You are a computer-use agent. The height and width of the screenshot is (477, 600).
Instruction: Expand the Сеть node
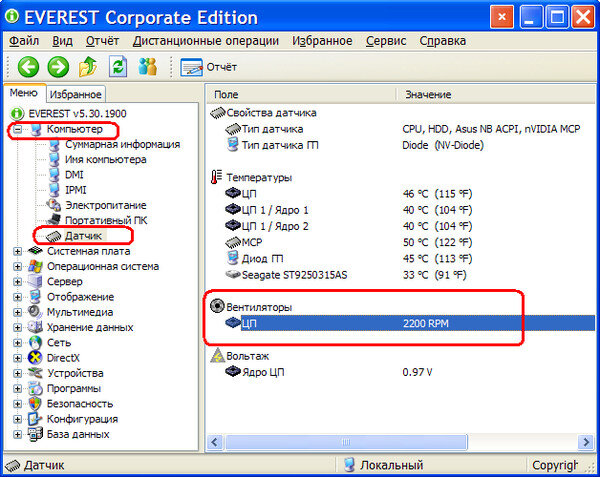17,343
